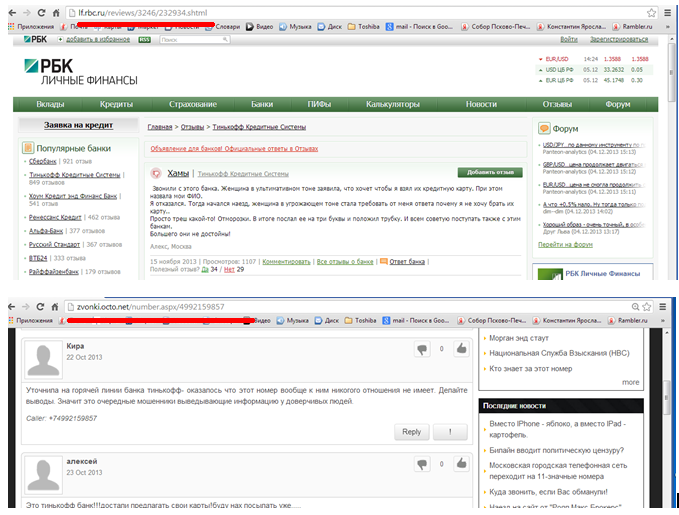Screen dimensions: 679x515
Task: Click Reply under Кира's comment
Action: coord(411,432)
